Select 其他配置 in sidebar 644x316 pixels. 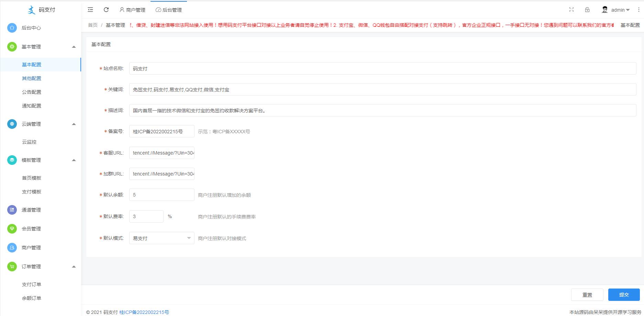pyautogui.click(x=32, y=78)
